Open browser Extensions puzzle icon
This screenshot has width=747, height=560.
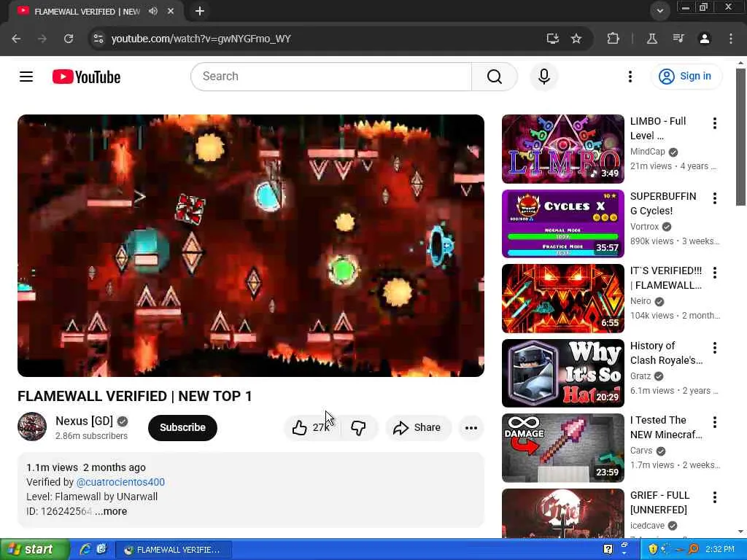click(613, 39)
